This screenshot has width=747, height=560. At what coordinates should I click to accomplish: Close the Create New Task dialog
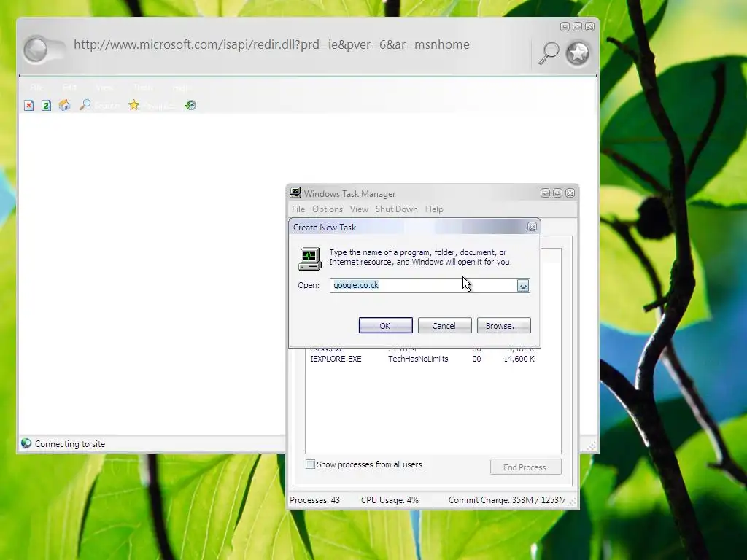coord(532,227)
